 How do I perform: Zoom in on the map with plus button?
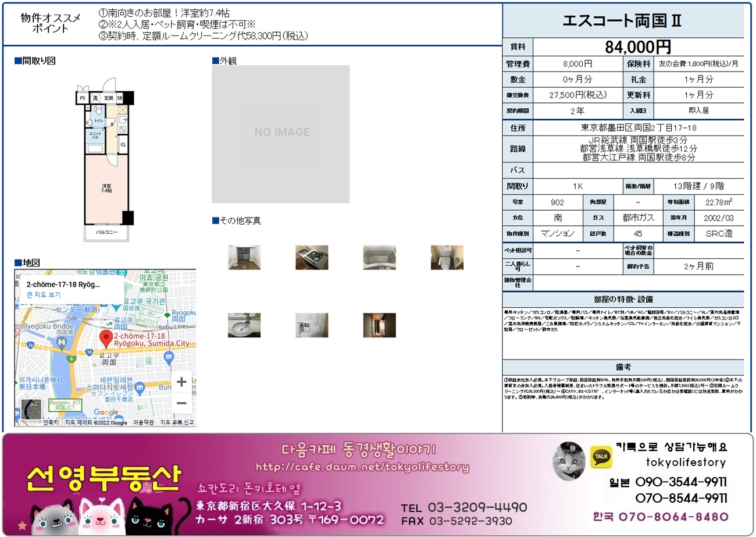(x=181, y=382)
